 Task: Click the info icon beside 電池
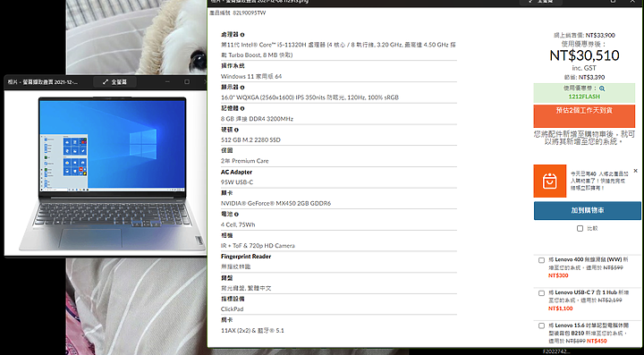click(x=236, y=215)
